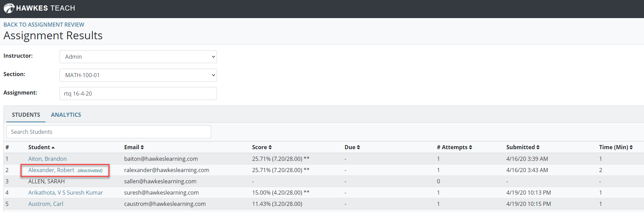Click Brandon Aiton's attempts count

click(x=438, y=159)
